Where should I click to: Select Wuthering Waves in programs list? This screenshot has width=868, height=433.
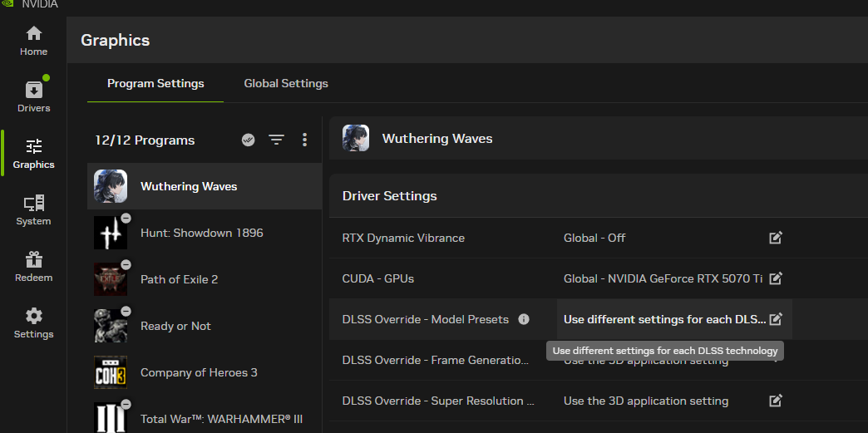[205, 187]
